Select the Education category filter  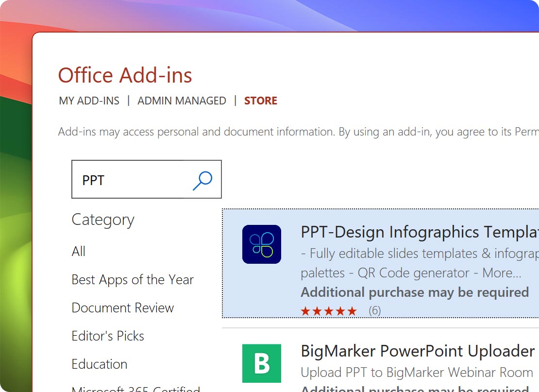point(99,364)
